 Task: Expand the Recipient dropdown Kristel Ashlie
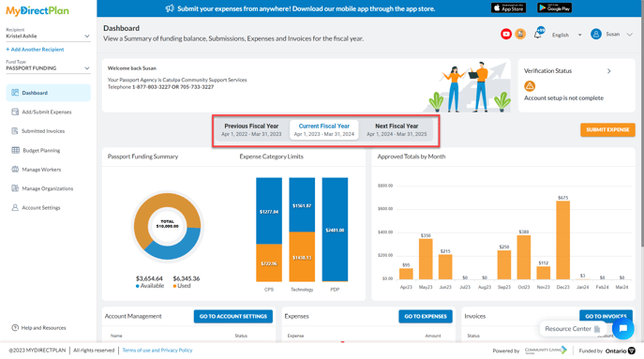coord(48,36)
